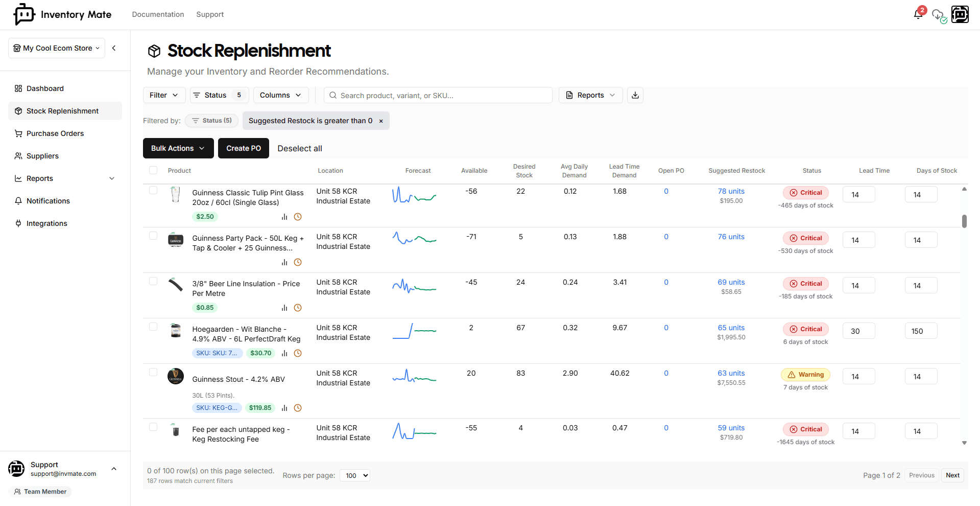
Task: Select the Guinness Party Pack row checkbox
Action: pos(153,236)
